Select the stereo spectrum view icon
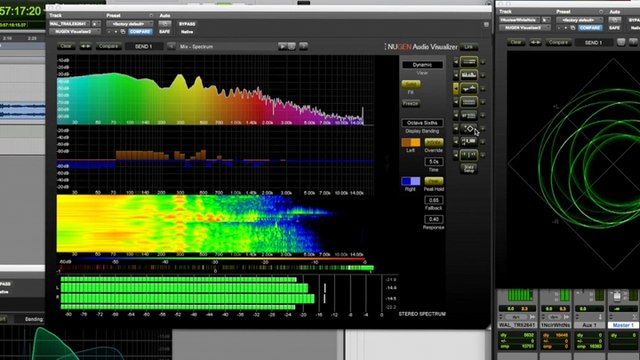This screenshot has height=360, width=640. coord(469,89)
